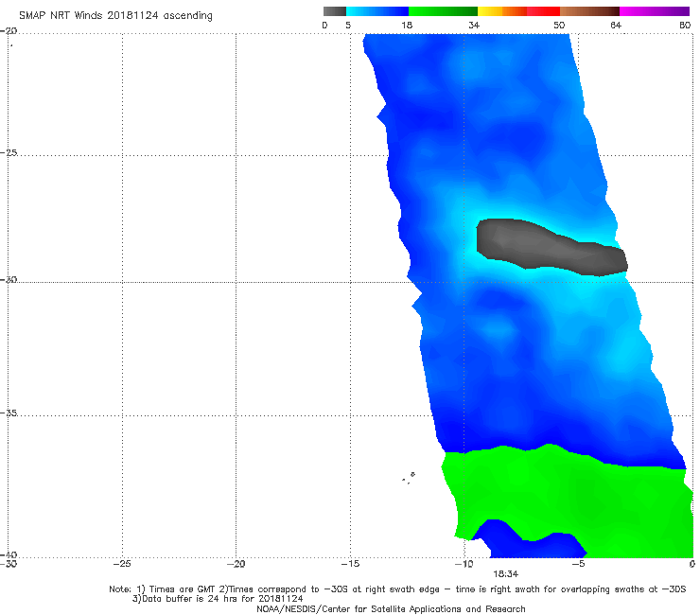The image size is (700, 615).
Task: Click the title 'SMAP NRT Winds 20181124 ascending'
Action: click(x=115, y=16)
